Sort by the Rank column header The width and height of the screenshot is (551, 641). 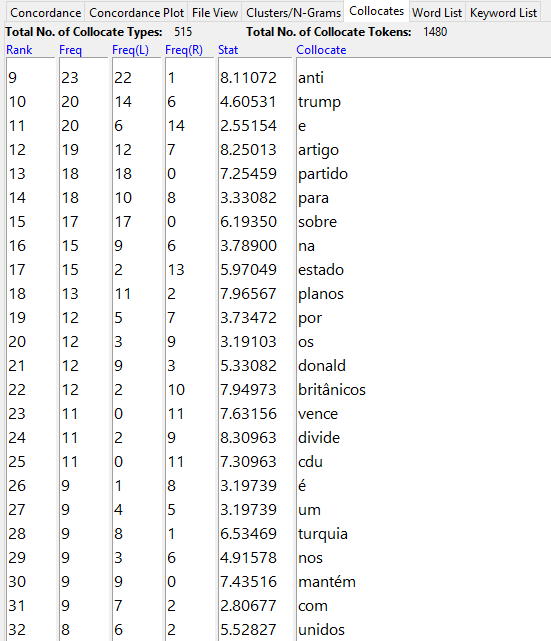19,50
